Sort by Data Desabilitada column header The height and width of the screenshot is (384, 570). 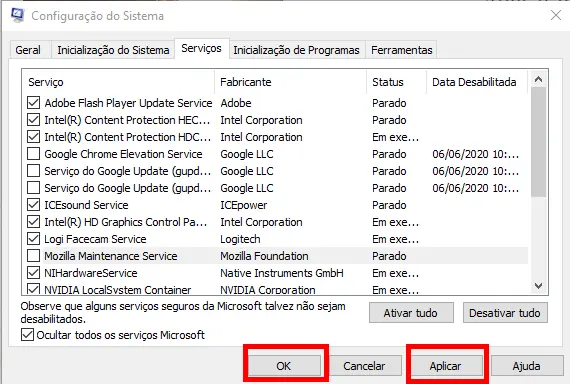click(477, 82)
